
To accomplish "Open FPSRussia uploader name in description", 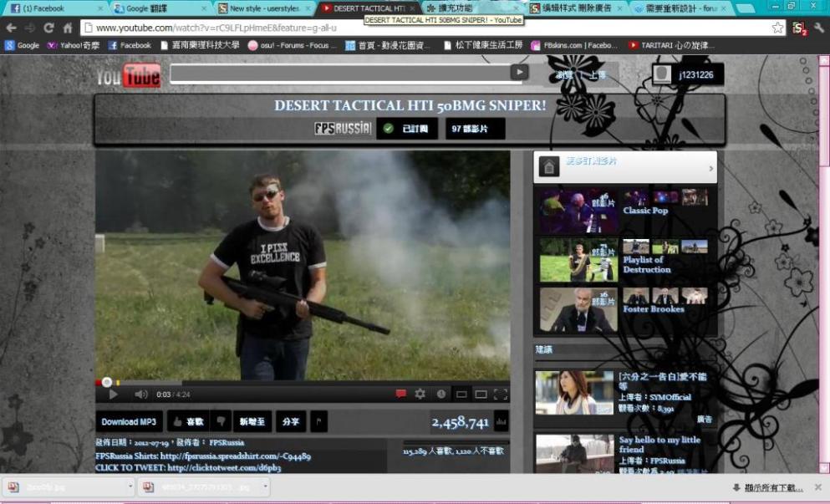I will pyautogui.click(x=227, y=443).
